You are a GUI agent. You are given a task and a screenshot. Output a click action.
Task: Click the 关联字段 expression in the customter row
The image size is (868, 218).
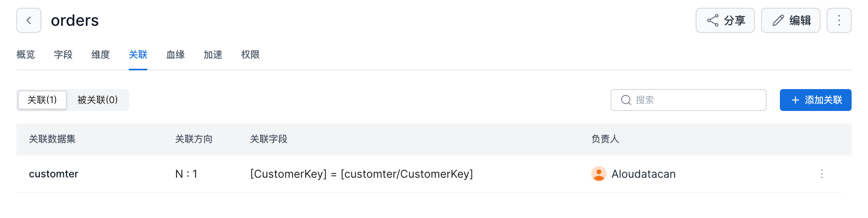(x=361, y=174)
